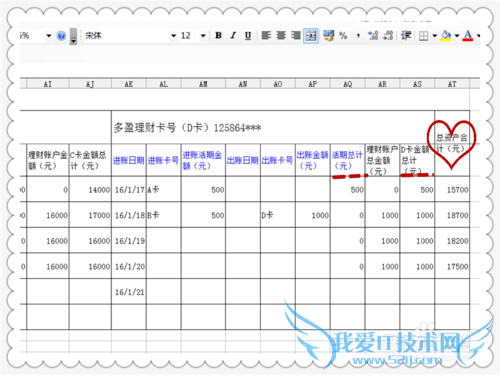Select cell with value 14000

click(90, 189)
